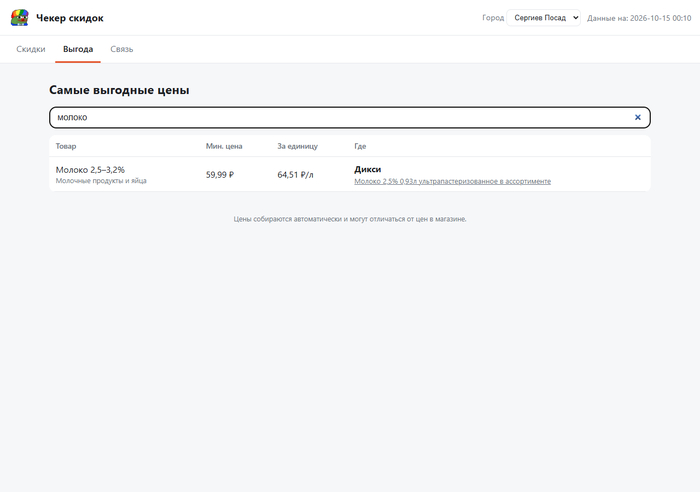Open the Молоко 2,5% 0,93л ультрапастеризованное link

coord(452,181)
